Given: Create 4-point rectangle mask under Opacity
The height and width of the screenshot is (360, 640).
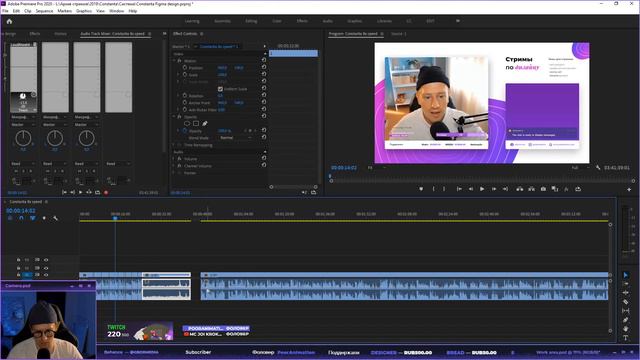Looking at the screenshot, I should 196,123.
